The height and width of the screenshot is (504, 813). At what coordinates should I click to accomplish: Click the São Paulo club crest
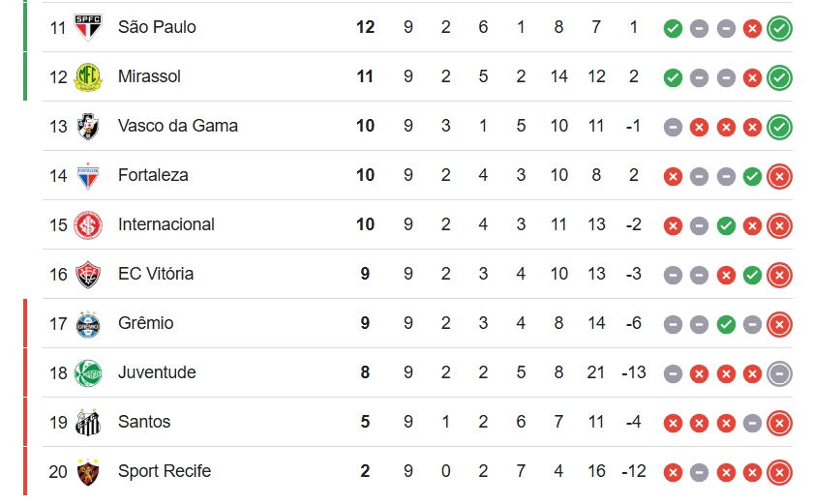(88, 27)
